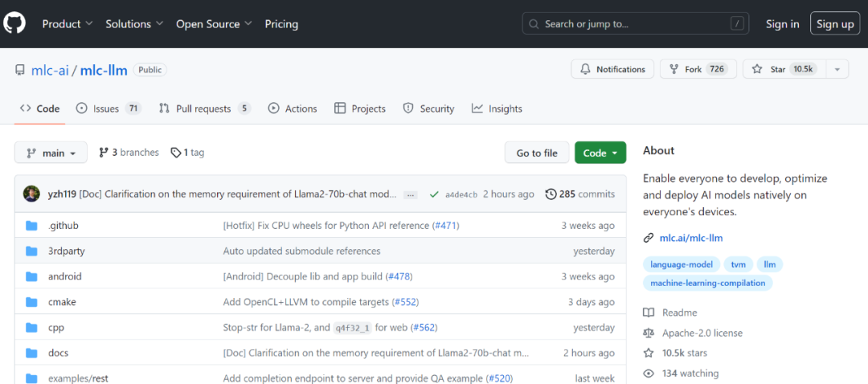Click the folder icon beside docs
868x384 pixels.
[x=31, y=353]
